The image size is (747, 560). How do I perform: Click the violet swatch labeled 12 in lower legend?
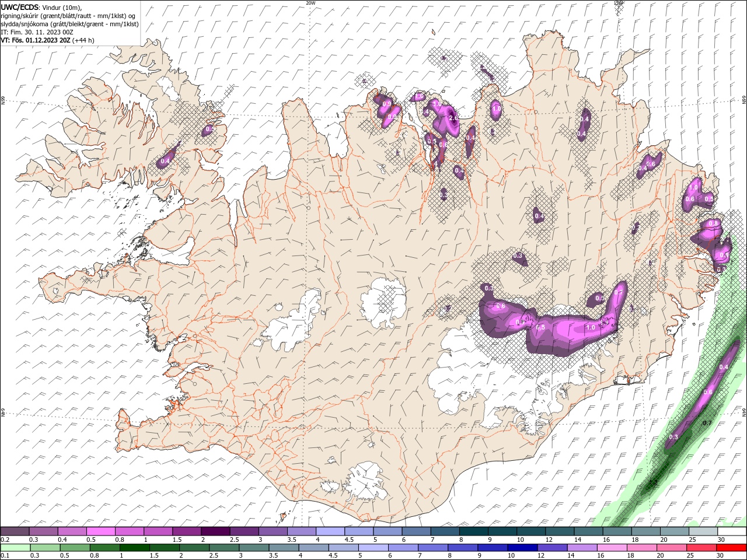[x=552, y=547]
